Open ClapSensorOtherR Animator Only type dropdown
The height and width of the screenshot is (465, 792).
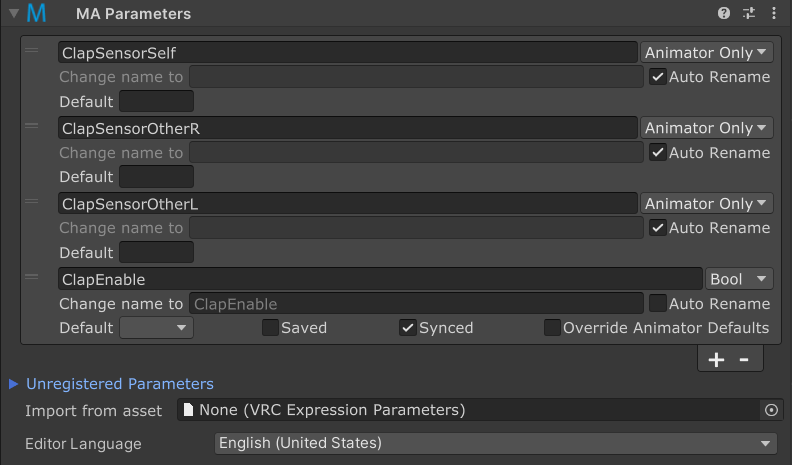coord(707,128)
